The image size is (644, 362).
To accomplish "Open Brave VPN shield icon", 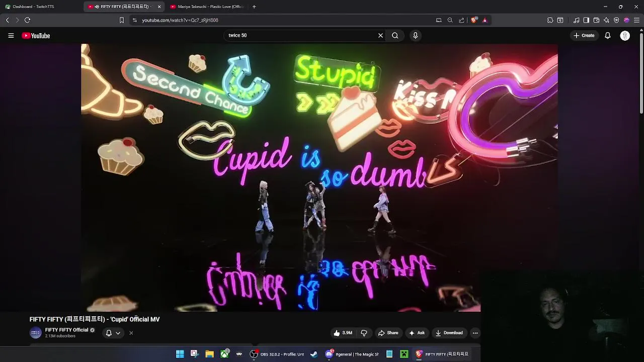I will coord(616,20).
